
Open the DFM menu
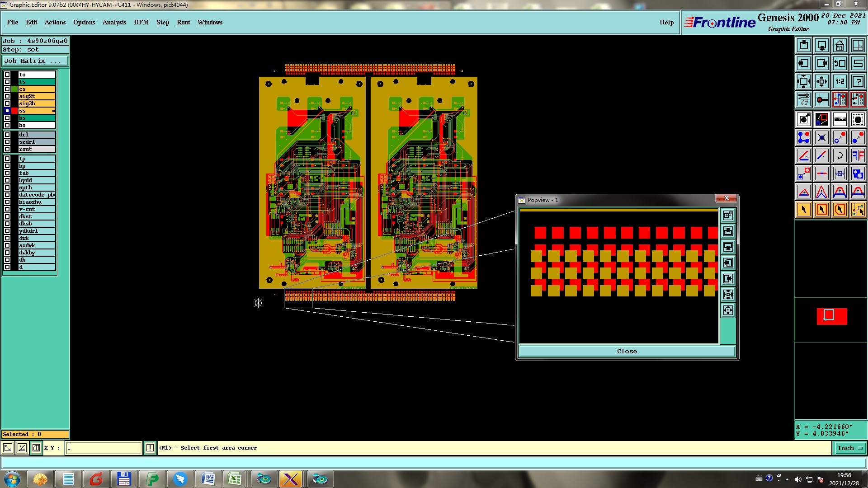141,22
